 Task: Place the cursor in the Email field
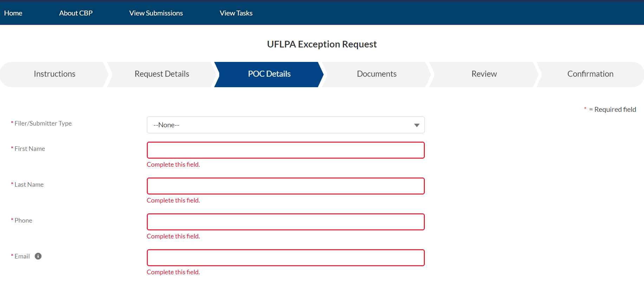coord(285,258)
